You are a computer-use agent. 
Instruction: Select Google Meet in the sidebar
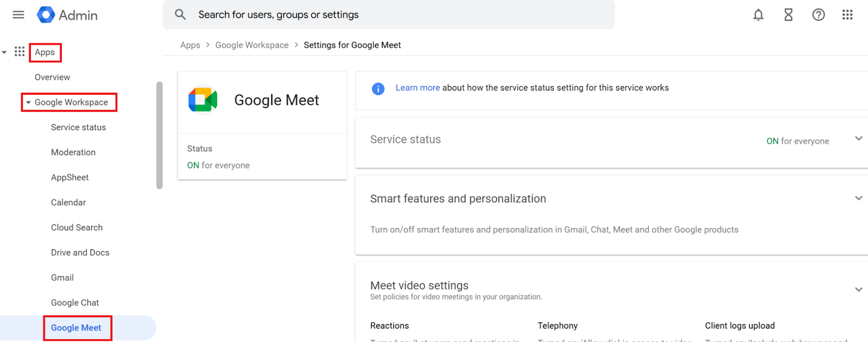(76, 328)
